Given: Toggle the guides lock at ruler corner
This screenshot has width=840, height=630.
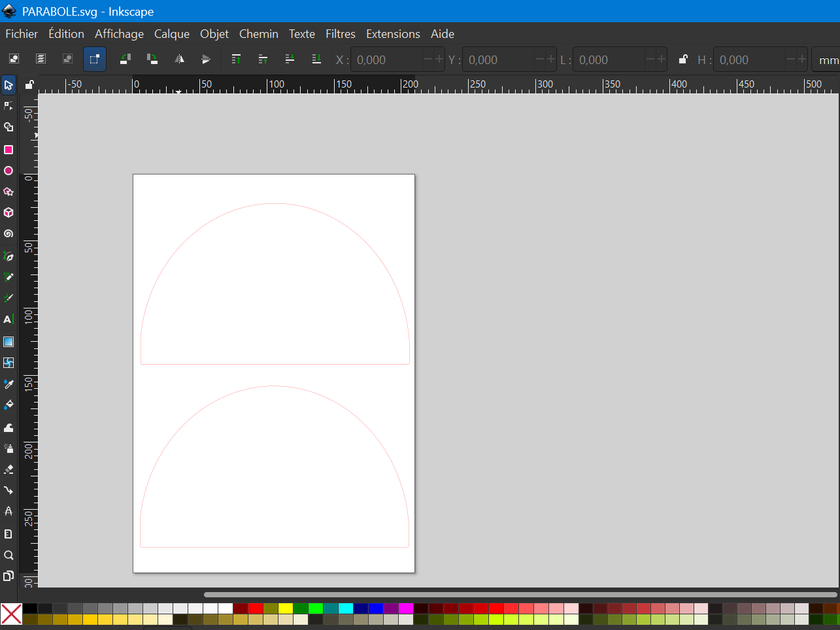Looking at the screenshot, I should [29, 84].
